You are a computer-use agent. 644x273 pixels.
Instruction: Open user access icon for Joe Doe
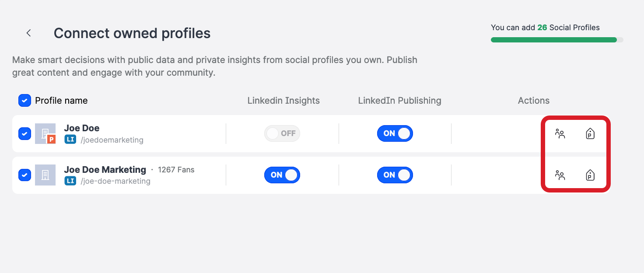(560, 134)
